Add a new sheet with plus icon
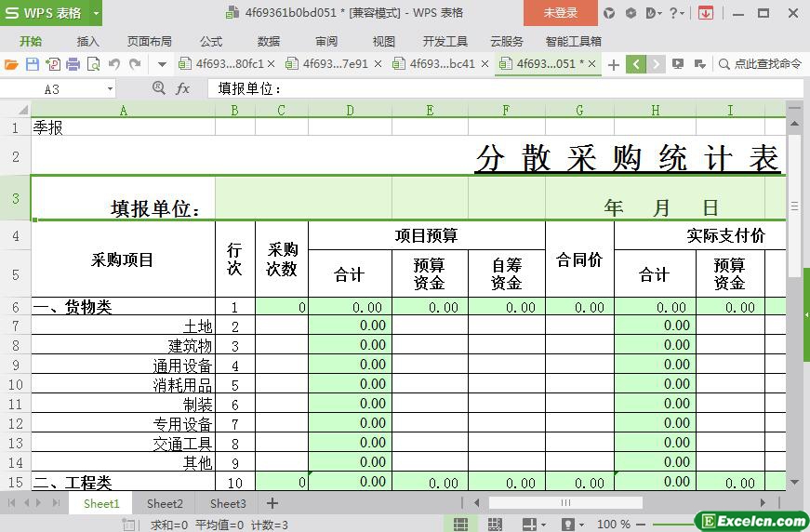The height and width of the screenshot is (532, 810). [x=272, y=503]
